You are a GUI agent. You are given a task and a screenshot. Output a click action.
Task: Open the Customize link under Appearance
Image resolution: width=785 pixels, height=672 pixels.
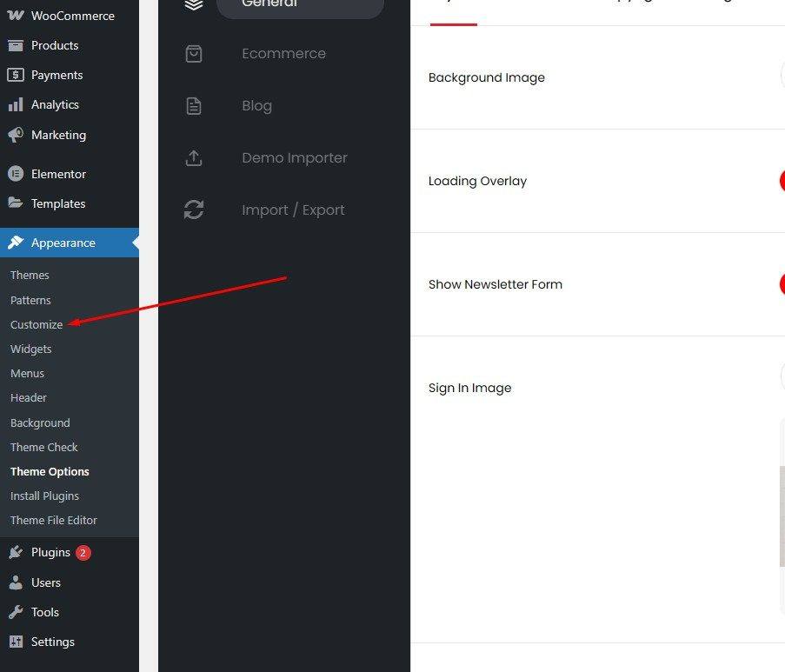[x=37, y=324]
